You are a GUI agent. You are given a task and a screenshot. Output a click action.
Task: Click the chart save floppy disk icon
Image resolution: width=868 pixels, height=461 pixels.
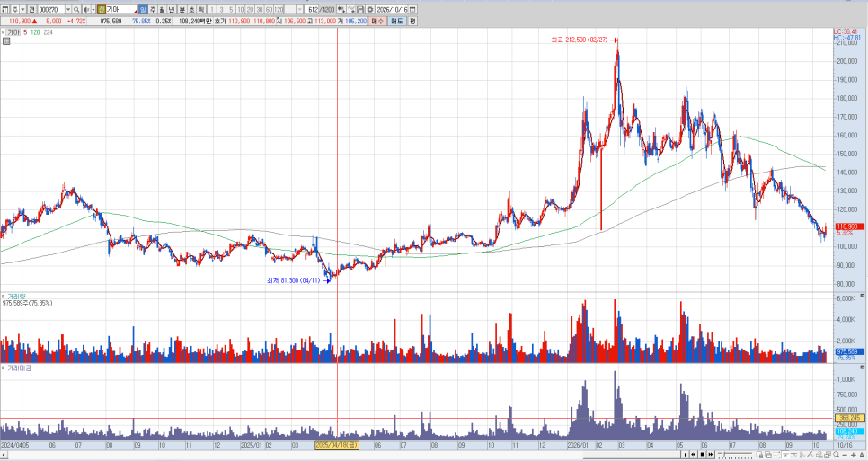tap(360, 9)
